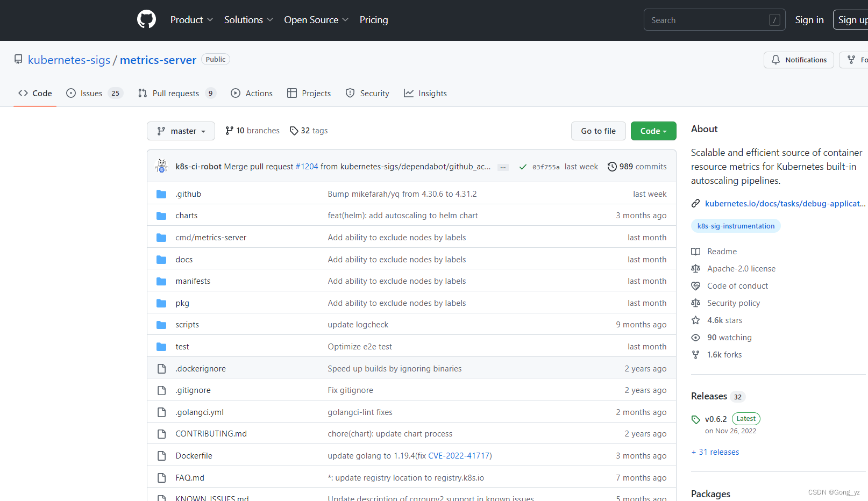The height and width of the screenshot is (501, 868).
Task: Open the green Code dropdown button
Action: click(x=653, y=131)
